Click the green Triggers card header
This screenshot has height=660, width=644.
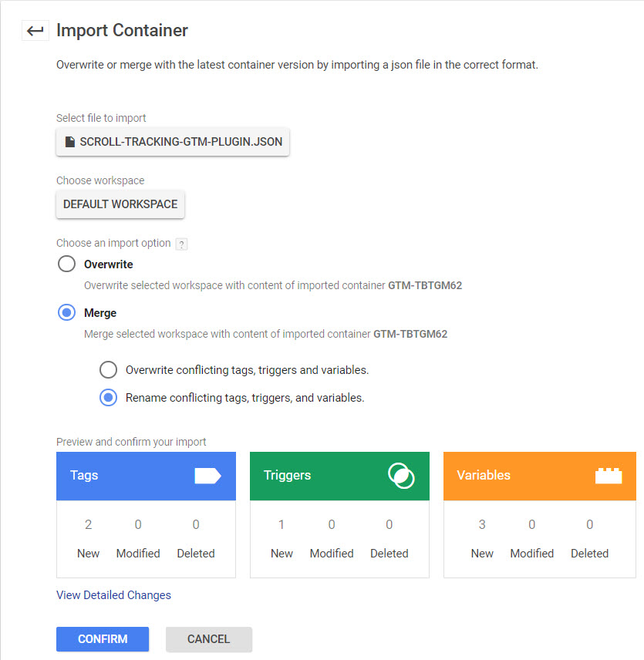(x=316, y=476)
